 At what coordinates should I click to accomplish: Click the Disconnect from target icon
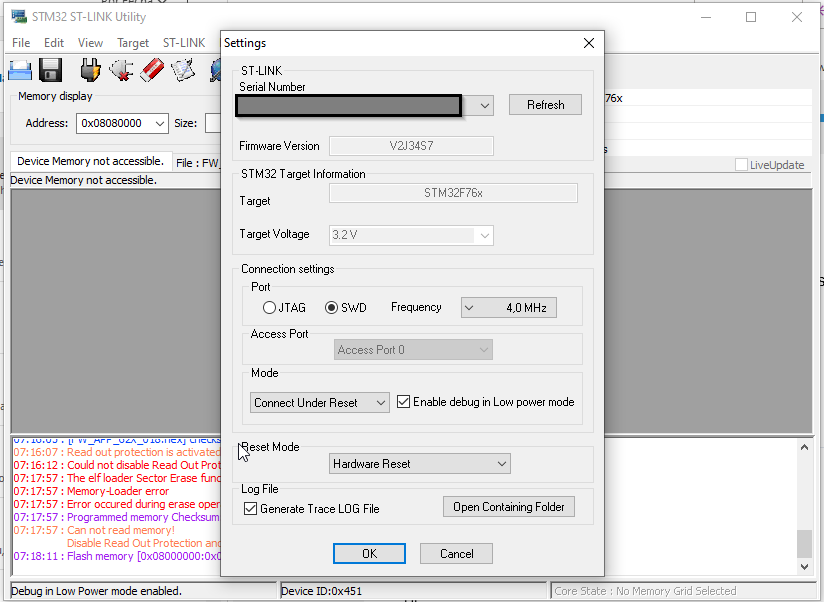pos(121,70)
